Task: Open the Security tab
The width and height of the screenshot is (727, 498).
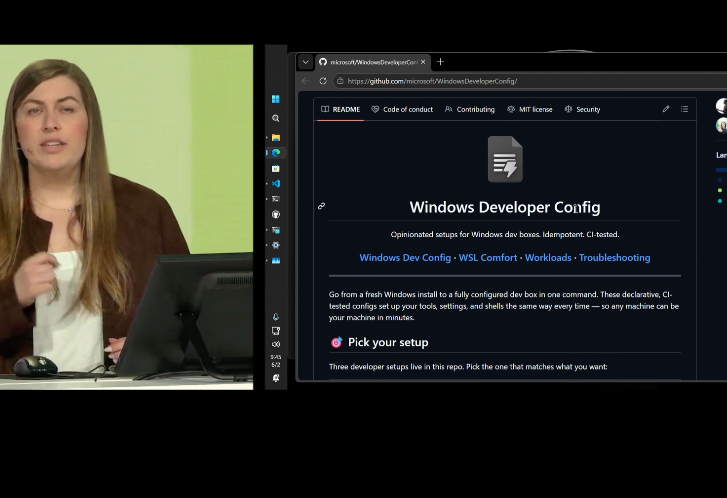Action: pyautogui.click(x=582, y=109)
